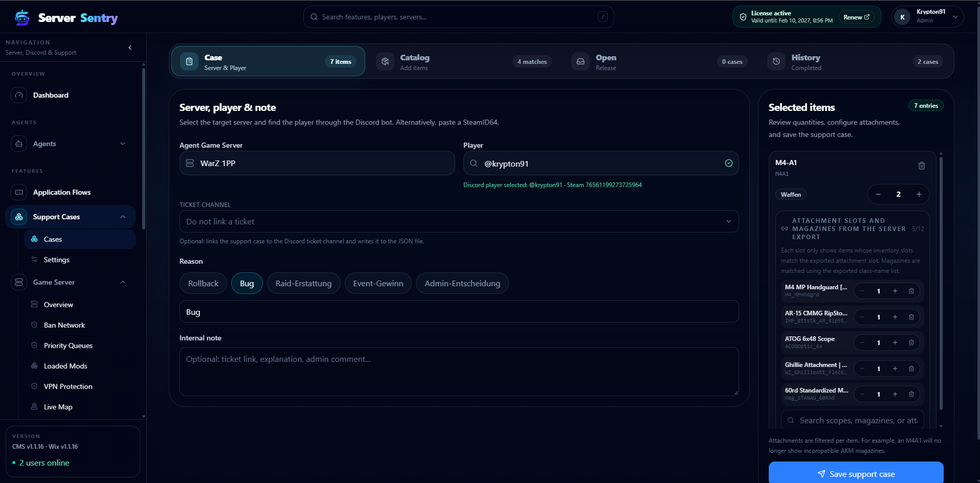Click the search features input
Screen dimensions: 980x483
click(x=458, y=17)
